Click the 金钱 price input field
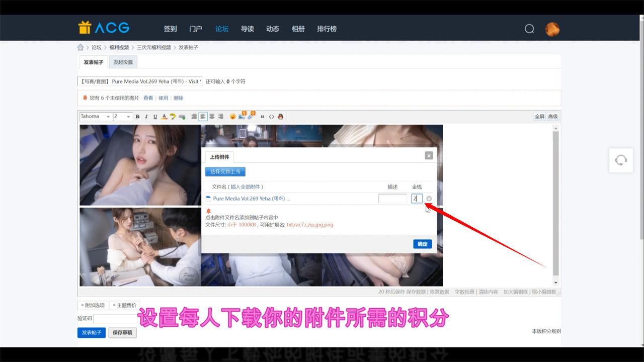The width and height of the screenshot is (644, 362). pos(417,199)
